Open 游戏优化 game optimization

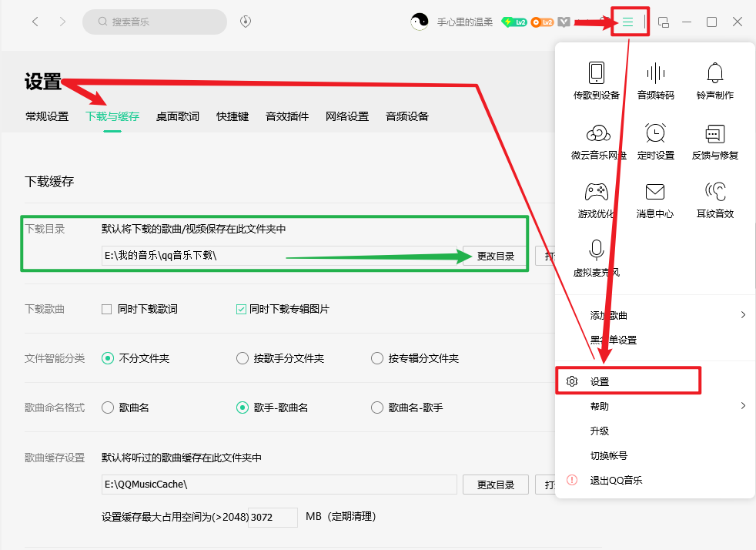pos(597,201)
